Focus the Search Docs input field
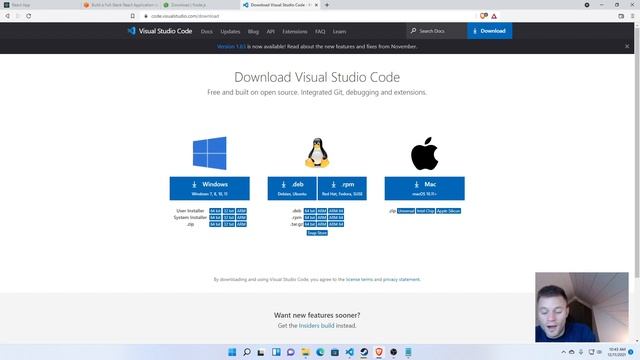 (437, 31)
